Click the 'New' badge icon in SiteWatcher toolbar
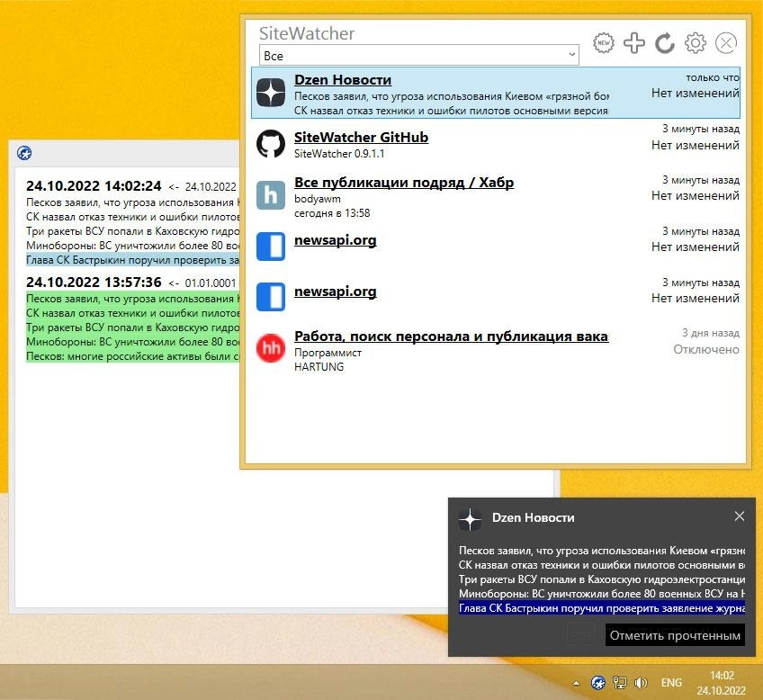The height and width of the screenshot is (700, 763). [x=606, y=42]
